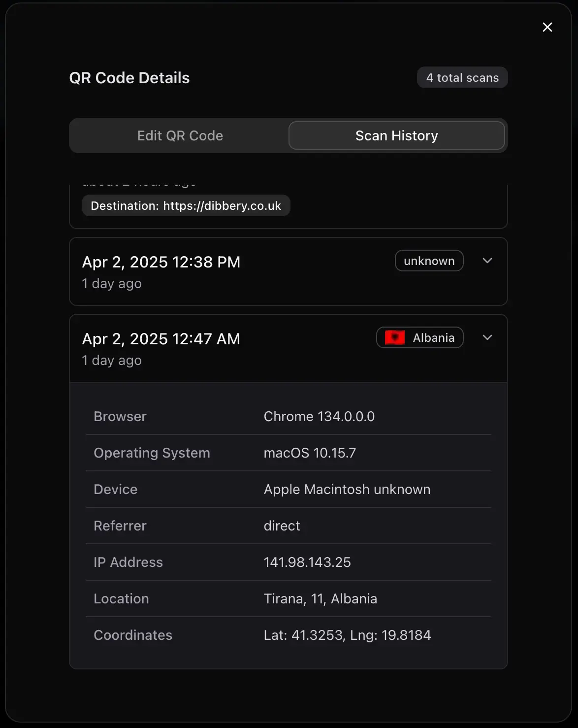Click the 4 total scans badge
The width and height of the screenshot is (578, 728).
point(462,78)
